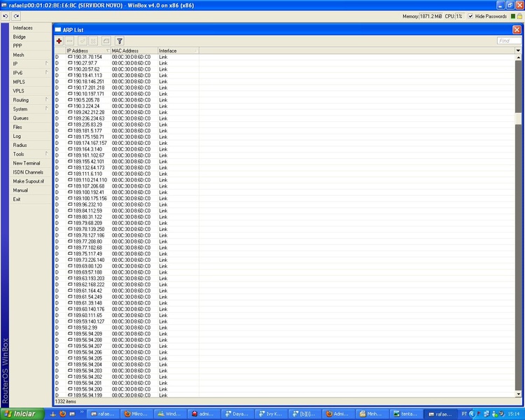The image size is (525, 420).
Task: Switch to the Wind... taskbar window
Action: click(169, 414)
